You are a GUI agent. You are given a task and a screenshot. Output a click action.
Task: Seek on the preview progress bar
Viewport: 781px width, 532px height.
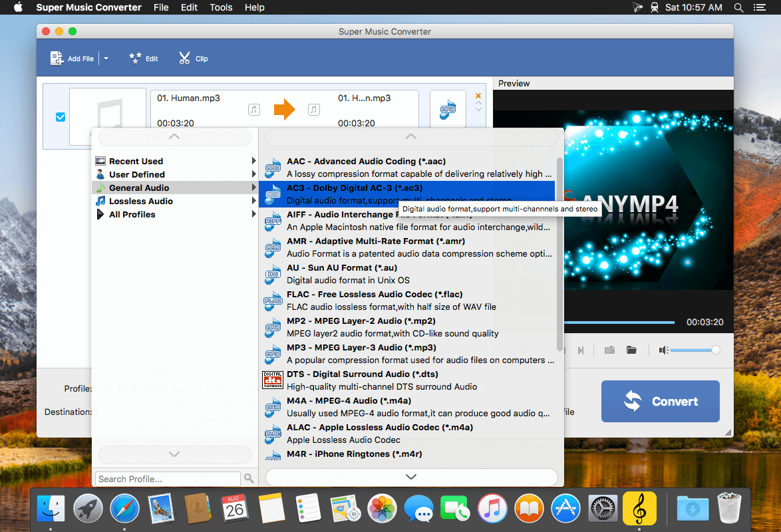(619, 323)
